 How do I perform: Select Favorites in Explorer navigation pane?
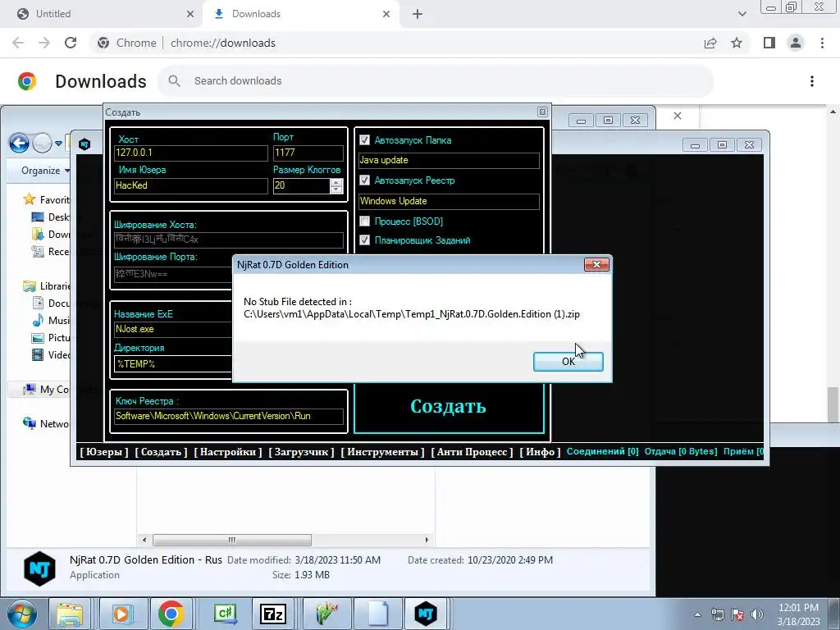[47, 200]
